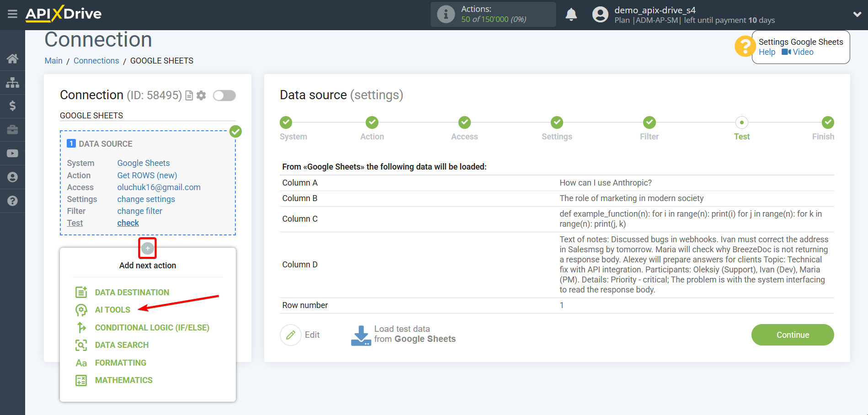Open the hamburger menu

(12, 14)
